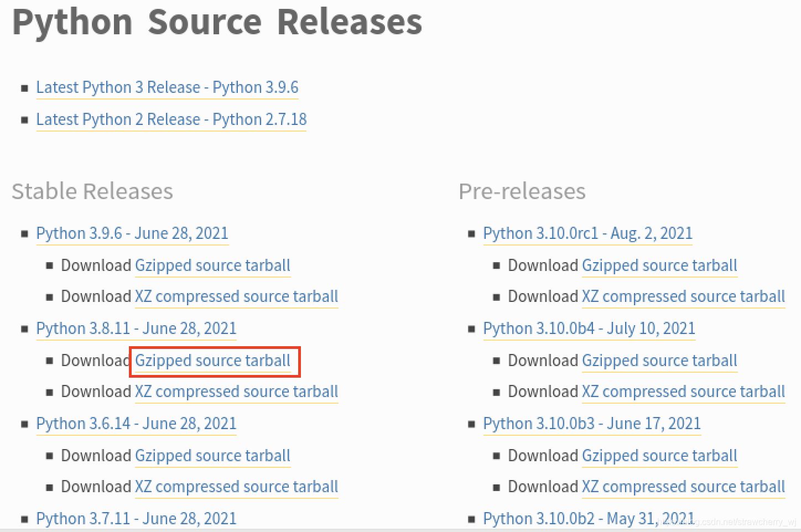
Task: Download Gzipped source tarball for Python 3.10.0rc1
Action: 660,265
